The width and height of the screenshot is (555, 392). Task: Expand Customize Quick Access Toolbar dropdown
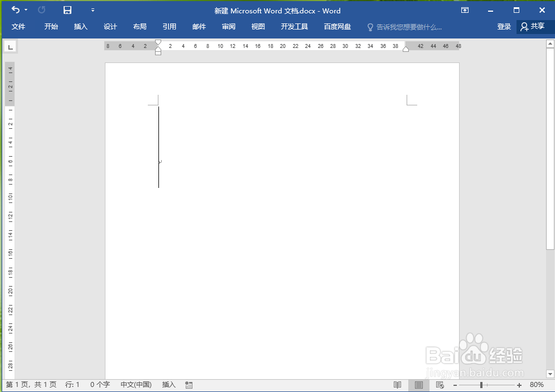pos(93,10)
